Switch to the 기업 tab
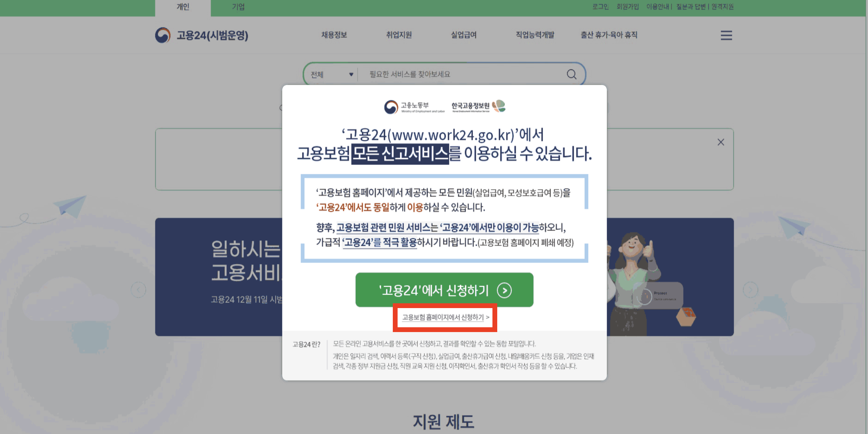 click(x=238, y=7)
